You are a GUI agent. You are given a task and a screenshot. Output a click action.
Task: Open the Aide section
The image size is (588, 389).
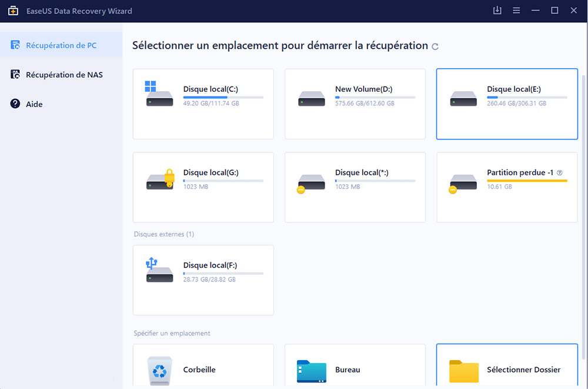tap(61, 104)
